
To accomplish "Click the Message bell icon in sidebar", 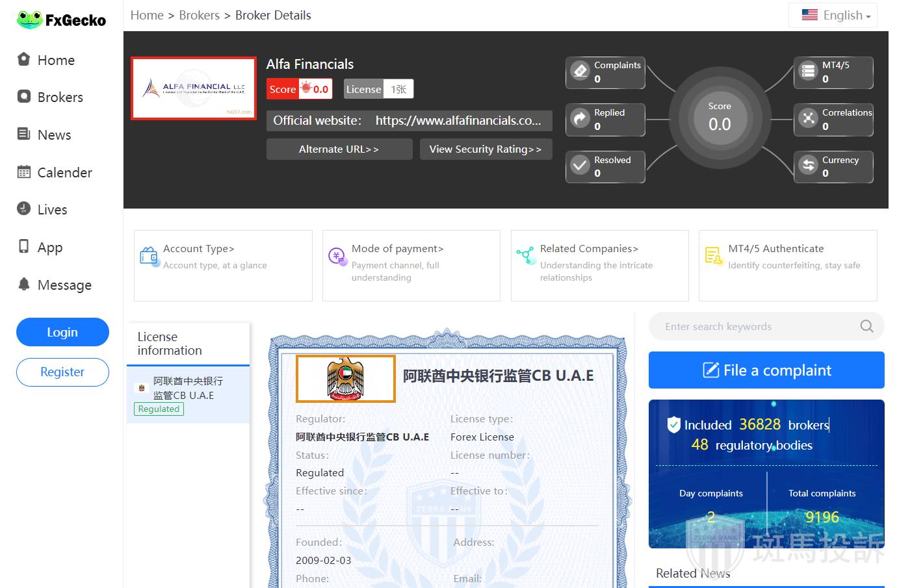I will [24, 285].
